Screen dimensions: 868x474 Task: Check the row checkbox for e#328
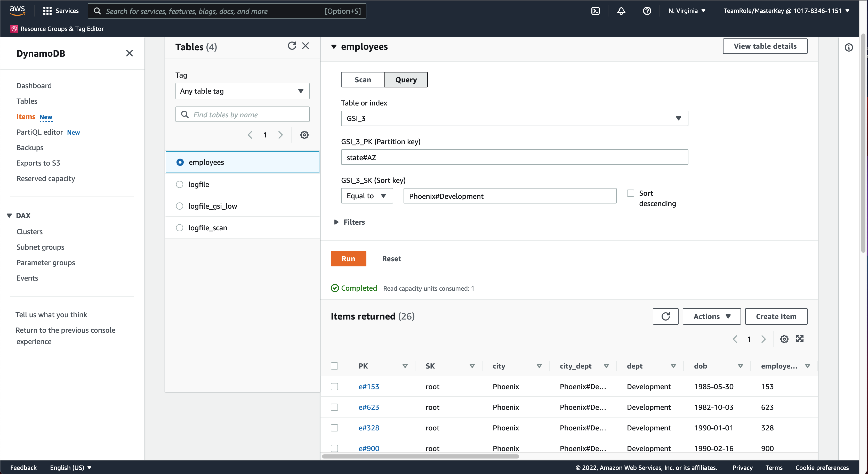(x=334, y=428)
